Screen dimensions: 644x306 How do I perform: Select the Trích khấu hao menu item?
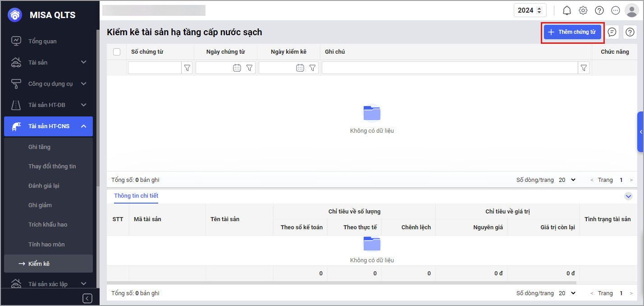click(48, 224)
